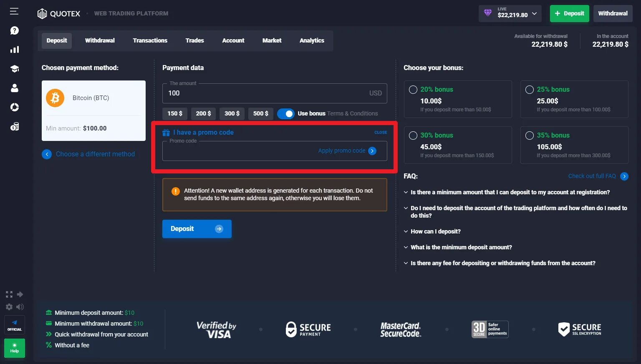Expand the 'How can I deposit?' FAQ
The width and height of the screenshot is (641, 364).
click(x=432, y=231)
